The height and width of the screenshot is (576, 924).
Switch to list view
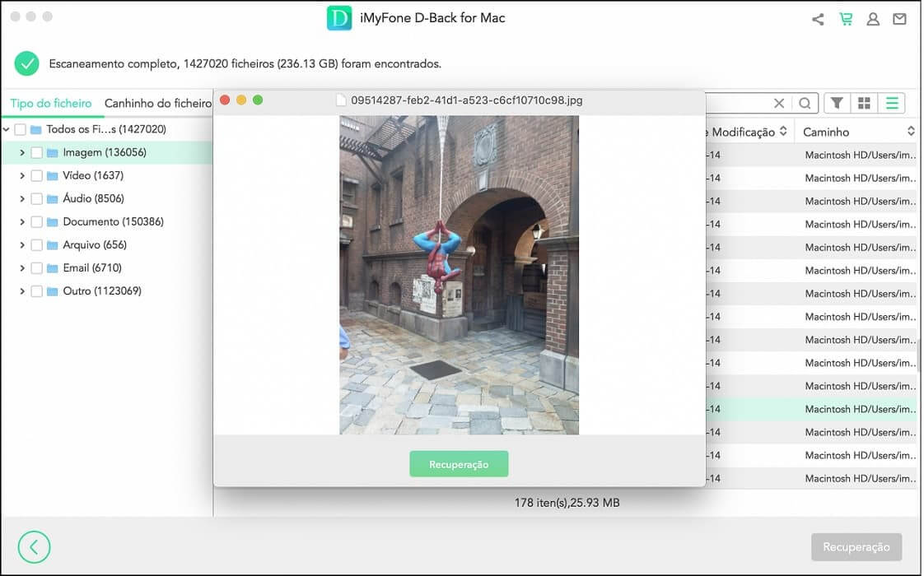(x=892, y=104)
